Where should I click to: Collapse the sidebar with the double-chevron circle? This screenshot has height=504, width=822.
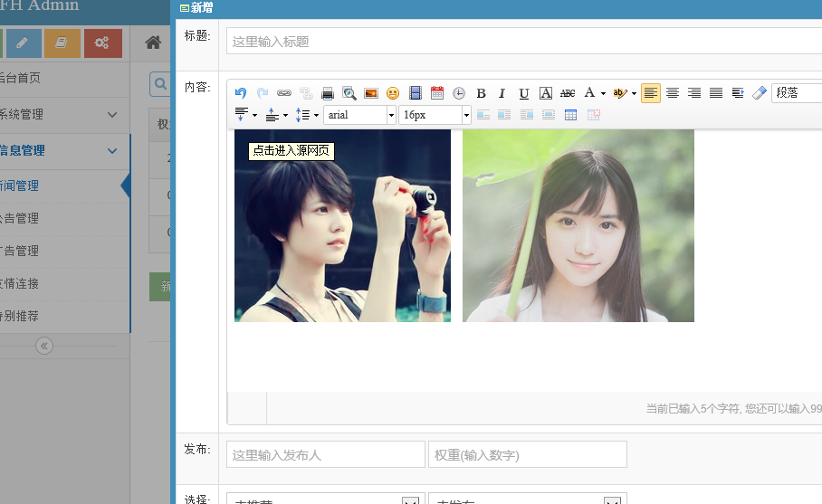click(44, 346)
